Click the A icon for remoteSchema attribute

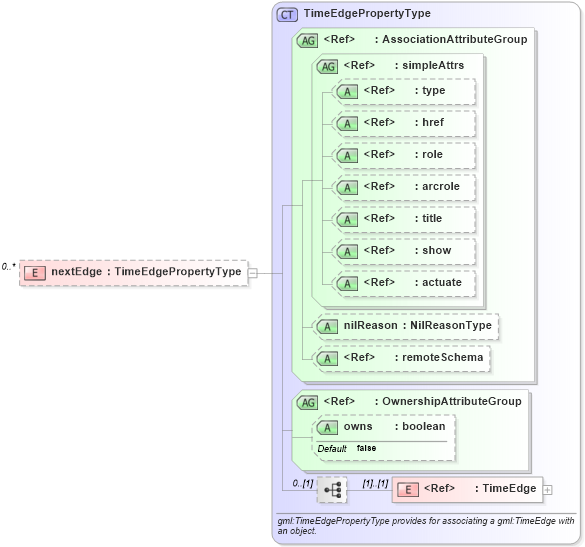tap(327, 359)
